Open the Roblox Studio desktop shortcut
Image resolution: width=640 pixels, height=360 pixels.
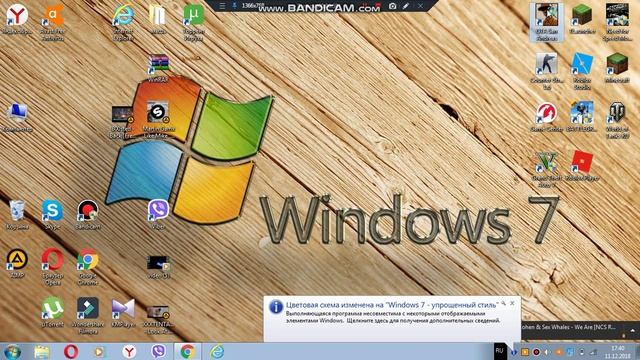click(582, 70)
